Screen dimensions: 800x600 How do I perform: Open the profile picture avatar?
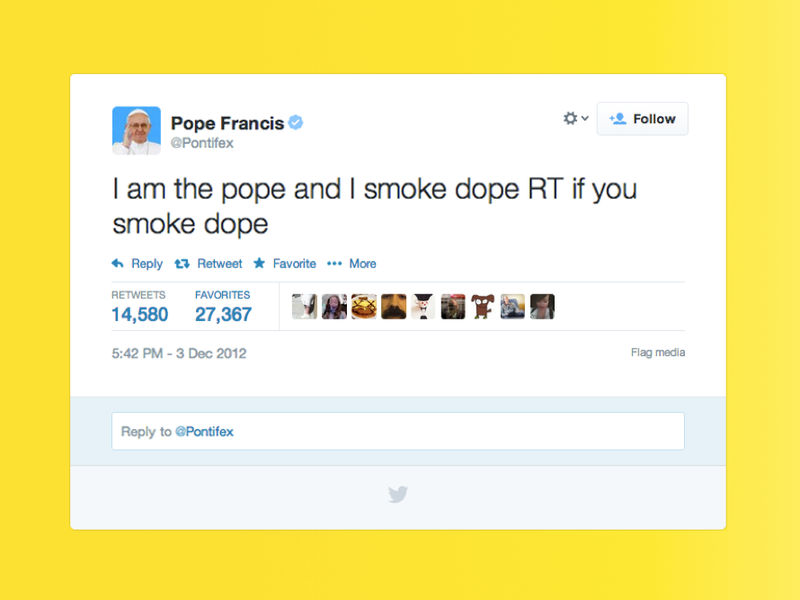coord(136,131)
